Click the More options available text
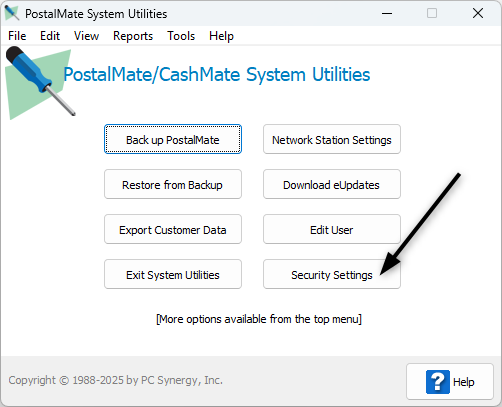The height and width of the screenshot is (407, 502). 259,319
